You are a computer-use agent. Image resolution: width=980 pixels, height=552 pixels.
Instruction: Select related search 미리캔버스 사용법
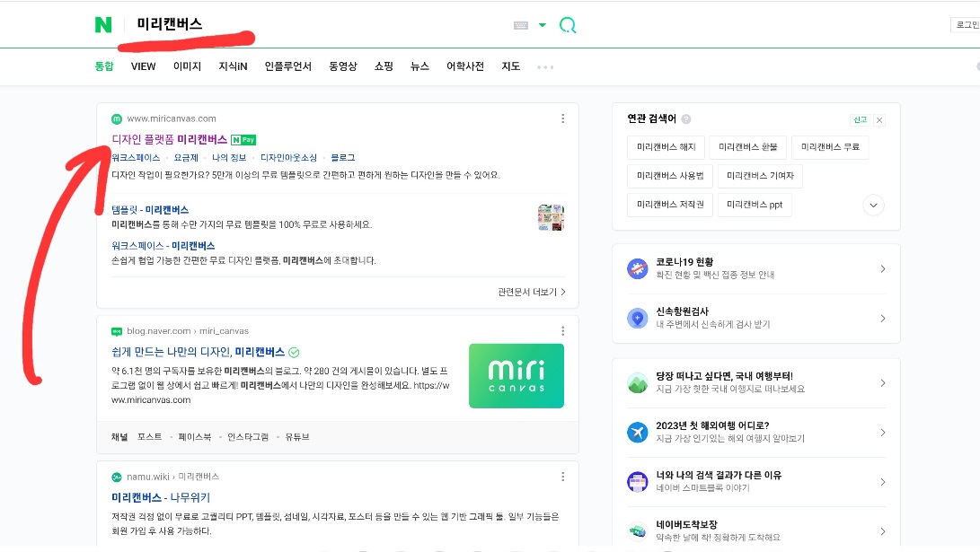pyautogui.click(x=670, y=176)
